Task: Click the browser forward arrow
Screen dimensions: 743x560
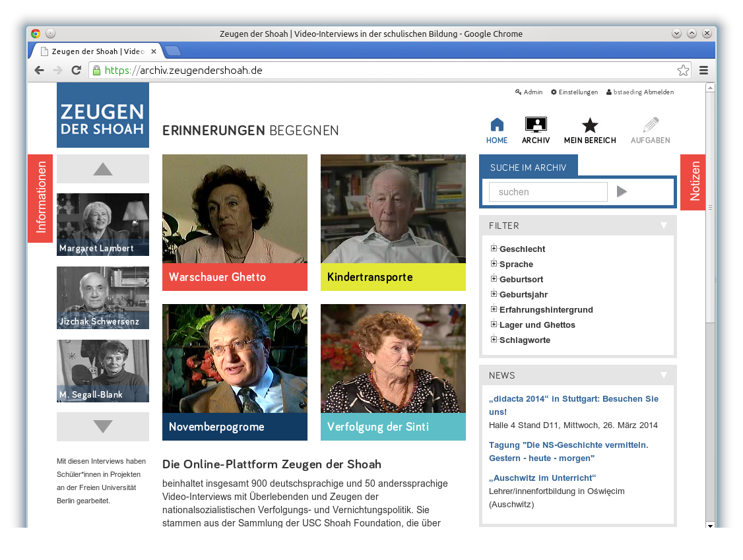Action: (58, 70)
